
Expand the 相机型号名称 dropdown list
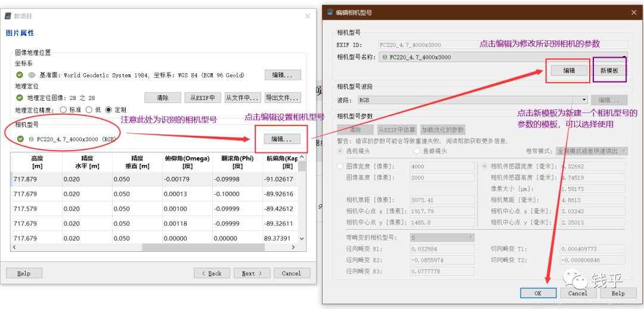(x=624, y=57)
